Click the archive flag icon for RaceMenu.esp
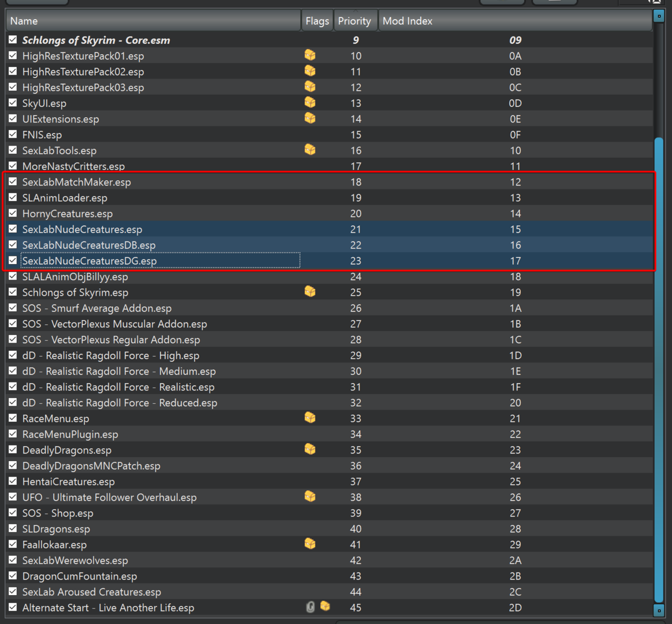672x624 pixels. tap(310, 418)
